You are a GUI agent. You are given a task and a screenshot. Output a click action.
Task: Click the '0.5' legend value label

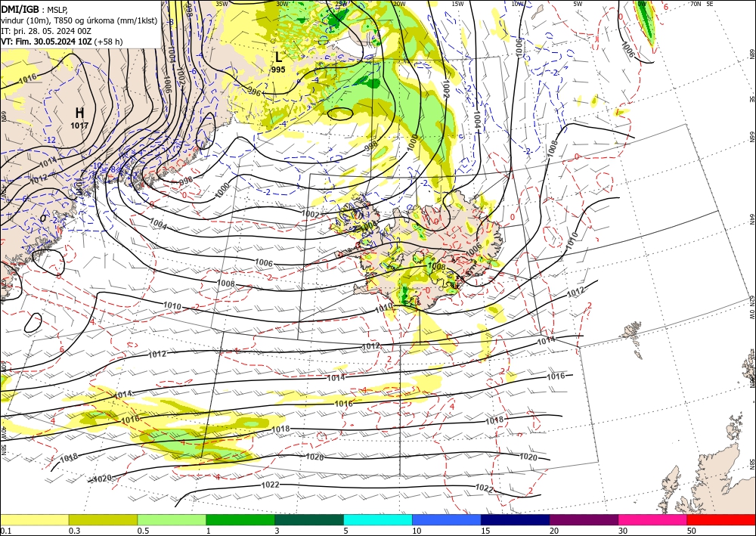143,531
